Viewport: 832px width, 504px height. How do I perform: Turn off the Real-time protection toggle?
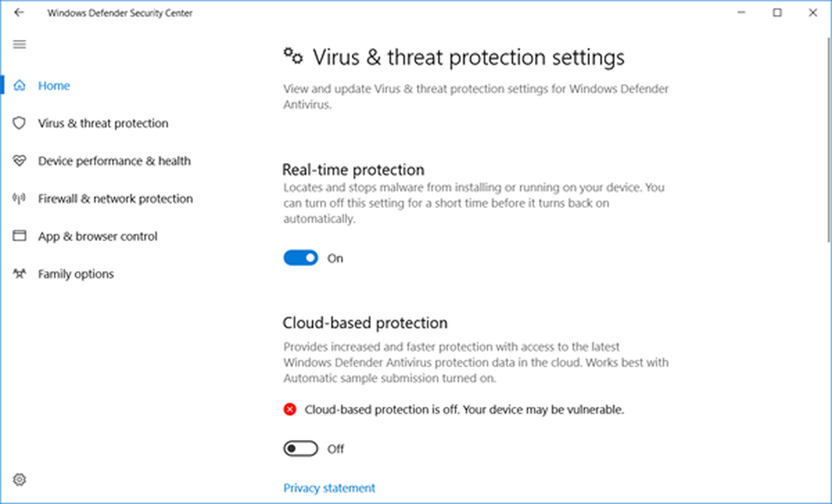pyautogui.click(x=300, y=258)
